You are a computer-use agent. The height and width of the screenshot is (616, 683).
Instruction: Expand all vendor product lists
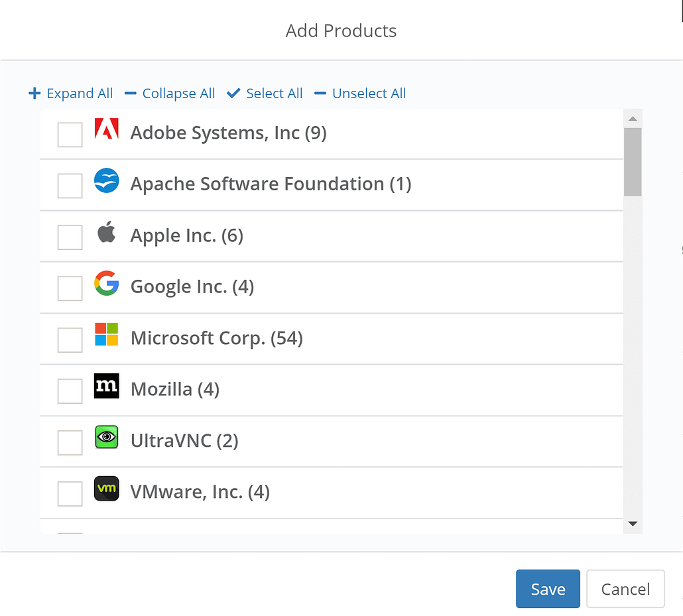(70, 93)
